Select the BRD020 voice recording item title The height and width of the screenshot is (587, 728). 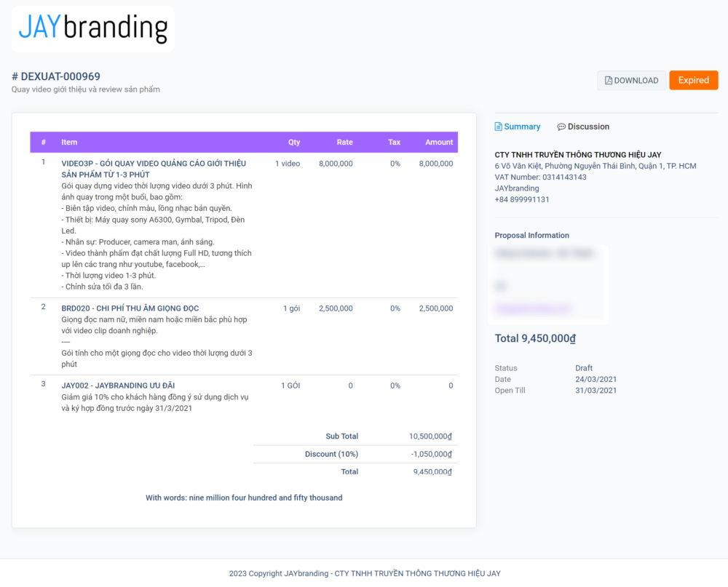pos(130,308)
